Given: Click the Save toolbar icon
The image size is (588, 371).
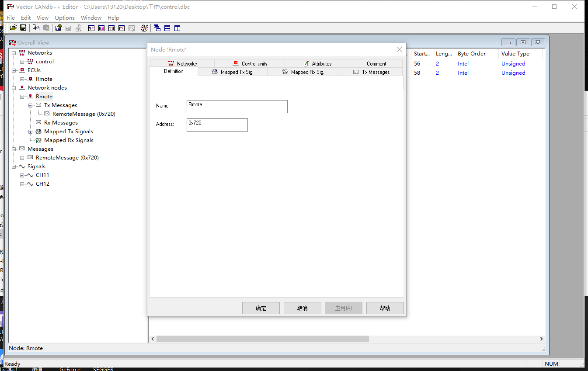Looking at the screenshot, I should [x=23, y=28].
